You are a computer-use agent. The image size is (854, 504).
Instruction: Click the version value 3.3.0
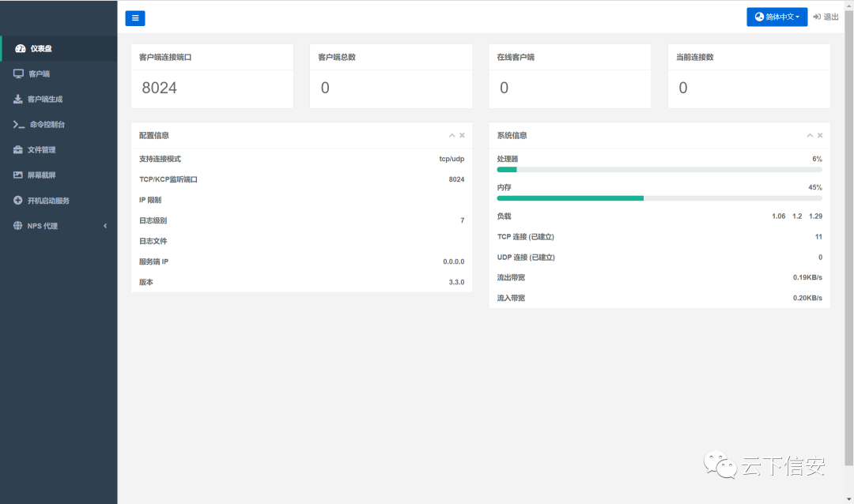click(456, 283)
